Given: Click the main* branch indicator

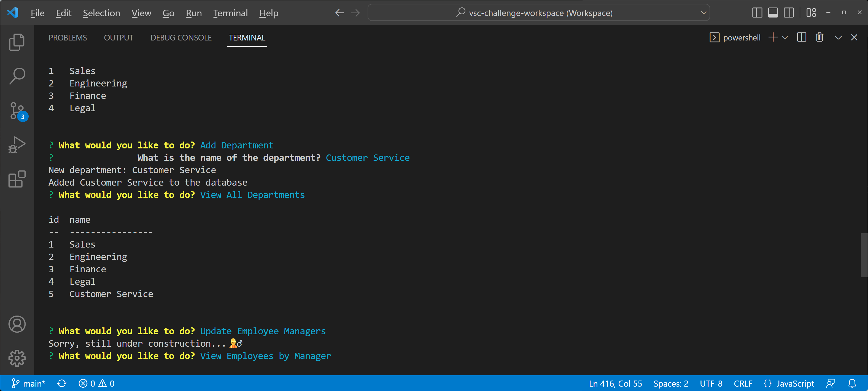Looking at the screenshot, I should click(28, 384).
